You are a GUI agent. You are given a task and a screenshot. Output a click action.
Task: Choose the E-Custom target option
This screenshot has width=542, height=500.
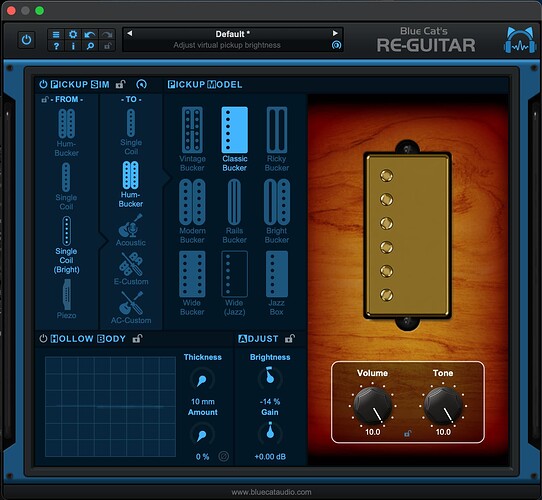point(131,268)
